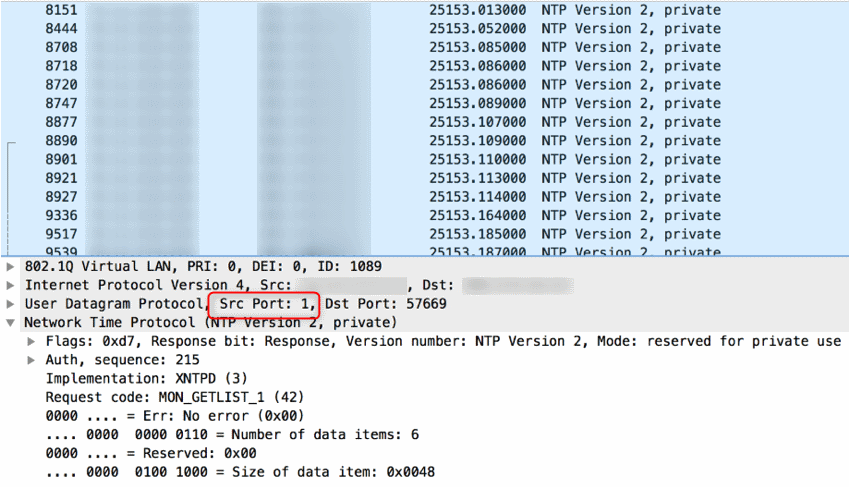Select packet number 8444 row
The image size is (849, 487).
[424, 29]
